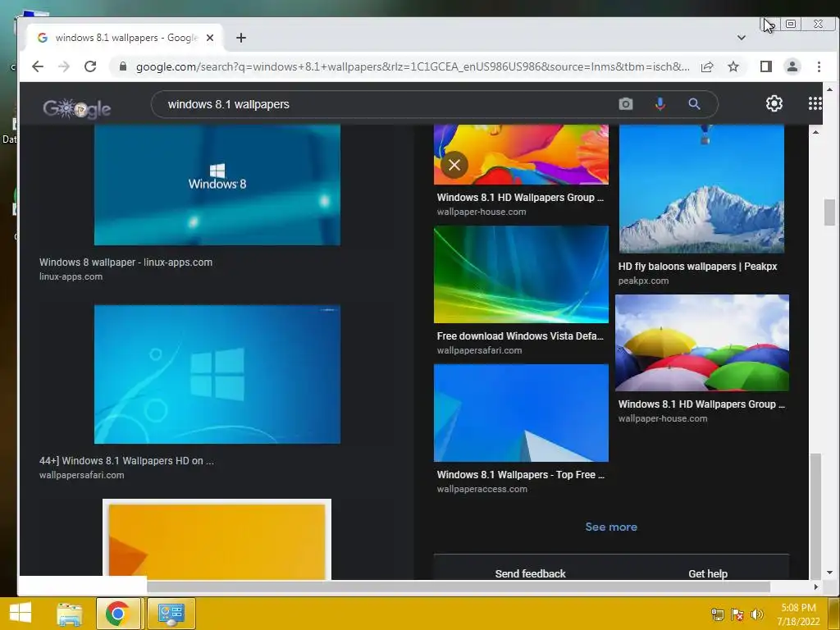Click the taskbar clock showing 5:08 PM
The image size is (840, 630).
pos(798,614)
